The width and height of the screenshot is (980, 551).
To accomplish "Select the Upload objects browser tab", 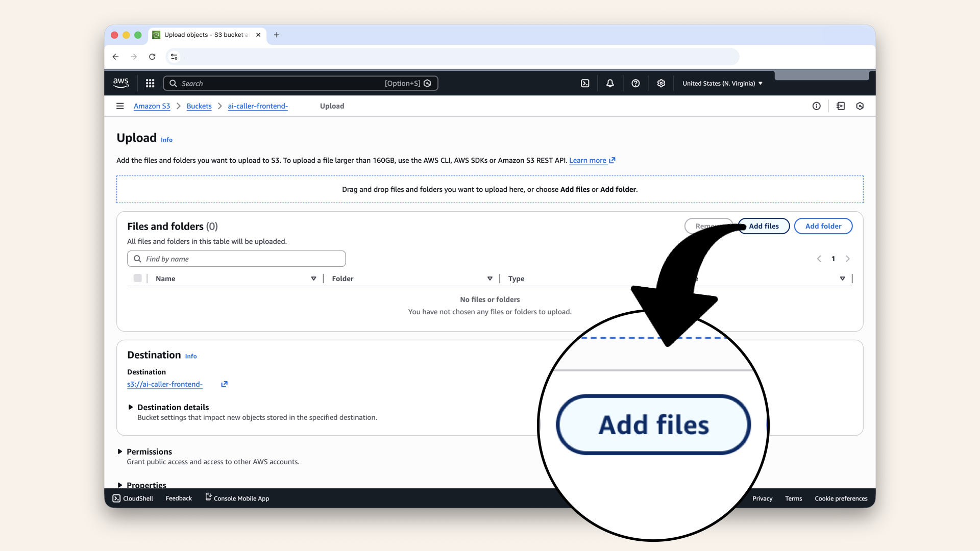I will coord(203,35).
